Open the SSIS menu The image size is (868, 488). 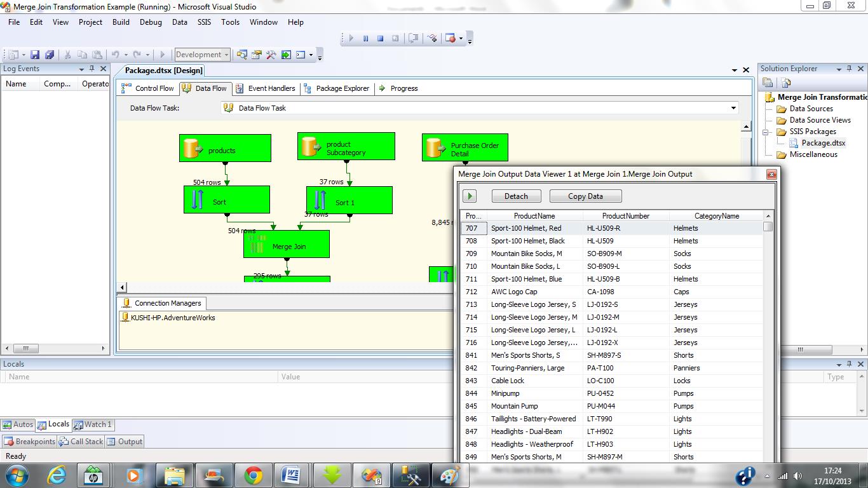(x=204, y=22)
